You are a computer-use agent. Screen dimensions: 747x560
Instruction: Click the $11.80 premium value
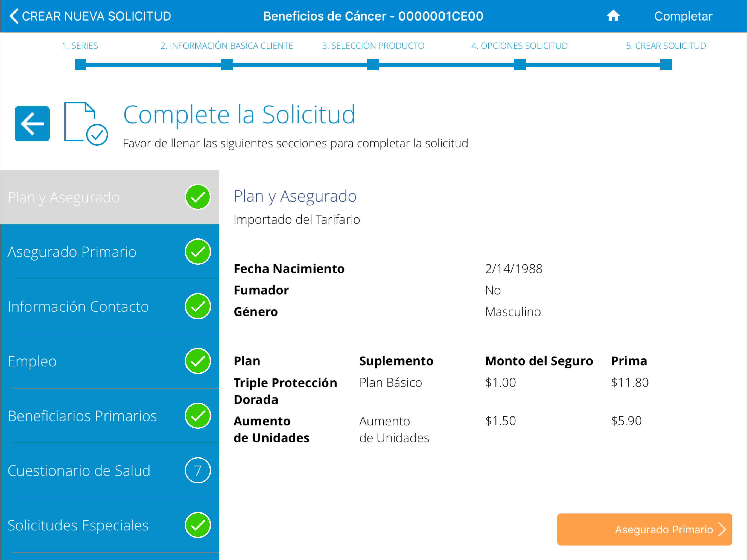pyautogui.click(x=630, y=383)
